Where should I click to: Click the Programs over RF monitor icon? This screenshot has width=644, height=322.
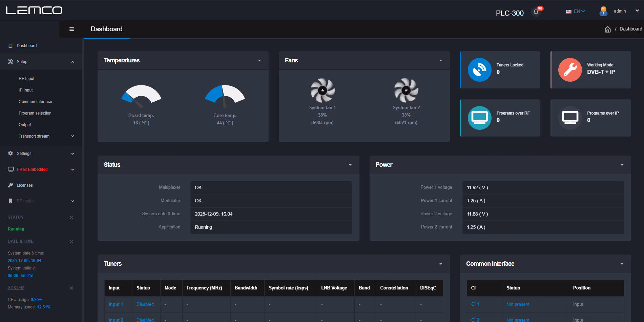[480, 118]
